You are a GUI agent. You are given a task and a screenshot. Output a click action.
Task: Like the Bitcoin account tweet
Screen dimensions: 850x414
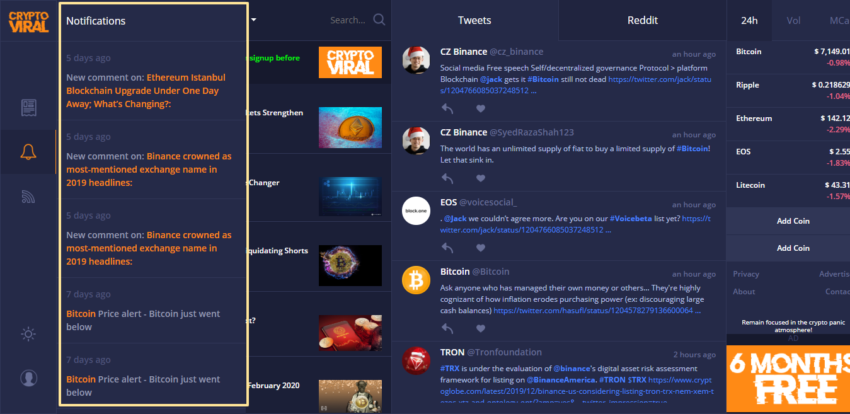click(480, 328)
